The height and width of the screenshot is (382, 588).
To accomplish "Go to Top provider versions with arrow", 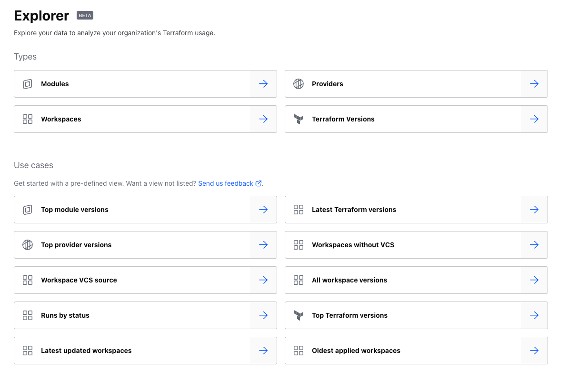I will tap(263, 245).
